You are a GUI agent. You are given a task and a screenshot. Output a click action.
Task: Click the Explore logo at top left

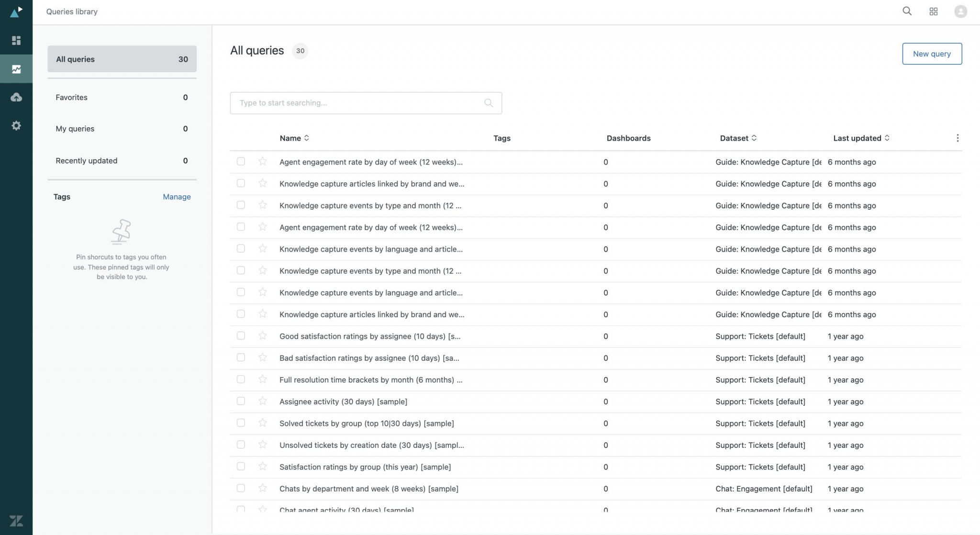(16, 11)
